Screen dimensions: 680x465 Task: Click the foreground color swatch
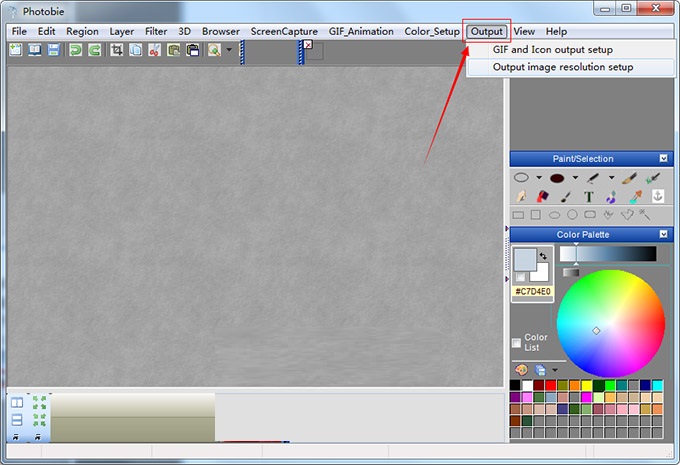[x=524, y=259]
